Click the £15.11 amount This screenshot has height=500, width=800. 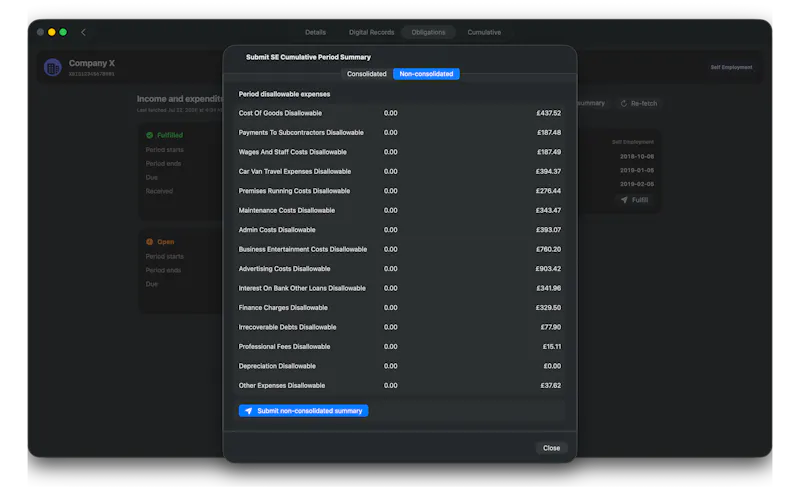coord(552,346)
